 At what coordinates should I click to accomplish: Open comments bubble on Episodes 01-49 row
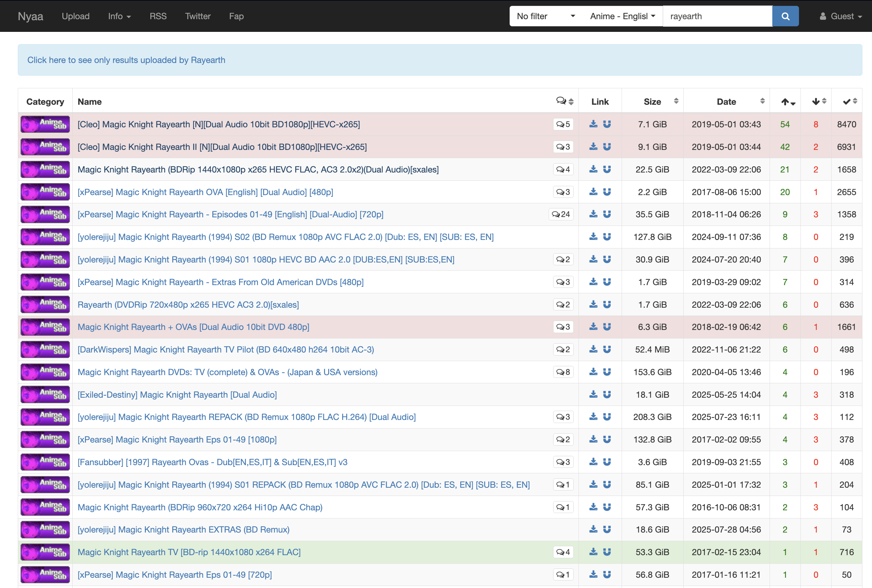(x=561, y=215)
